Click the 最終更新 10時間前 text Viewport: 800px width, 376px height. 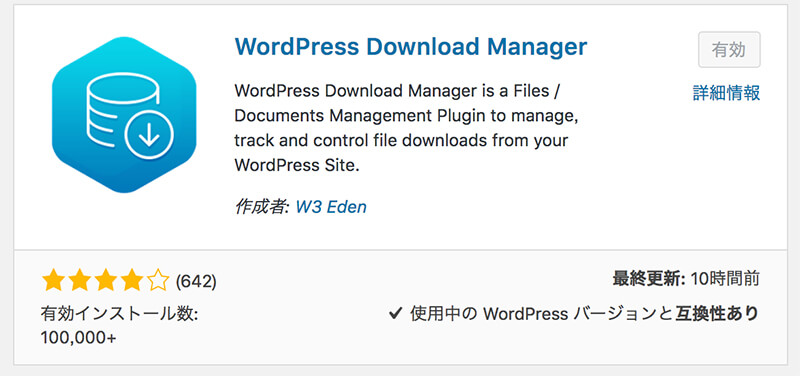pyautogui.click(x=686, y=279)
